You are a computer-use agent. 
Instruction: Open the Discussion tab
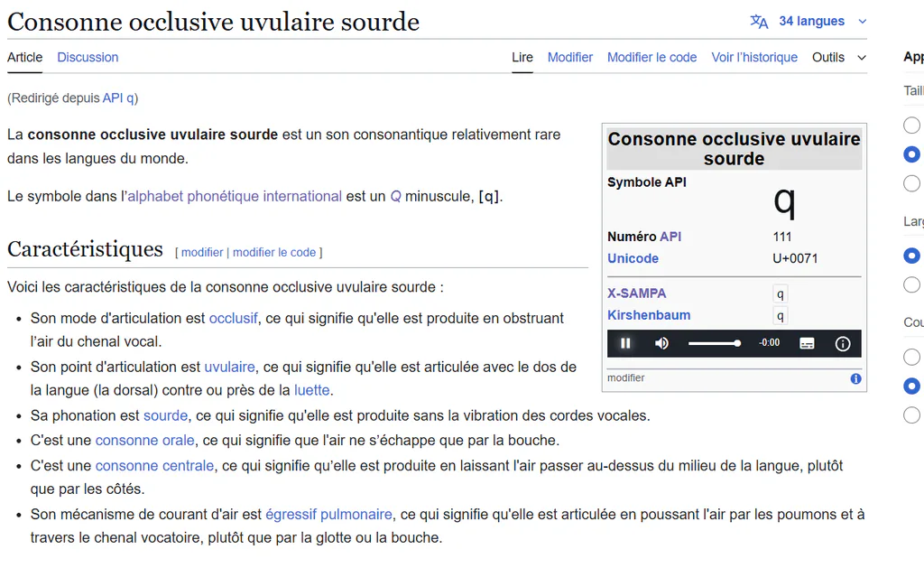pyautogui.click(x=88, y=57)
